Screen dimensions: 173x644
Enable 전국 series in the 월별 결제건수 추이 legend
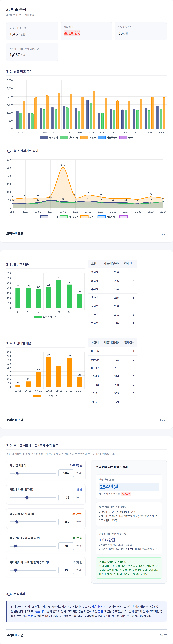(126, 217)
